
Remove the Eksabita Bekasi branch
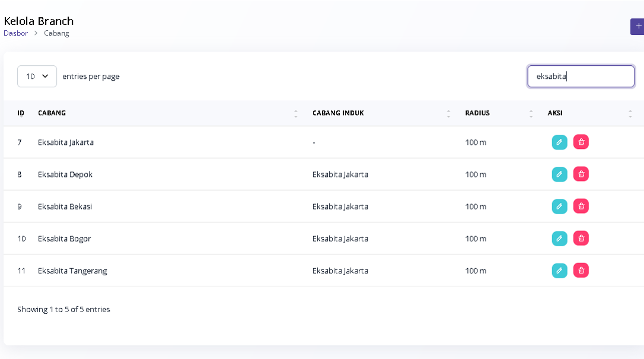coord(581,206)
